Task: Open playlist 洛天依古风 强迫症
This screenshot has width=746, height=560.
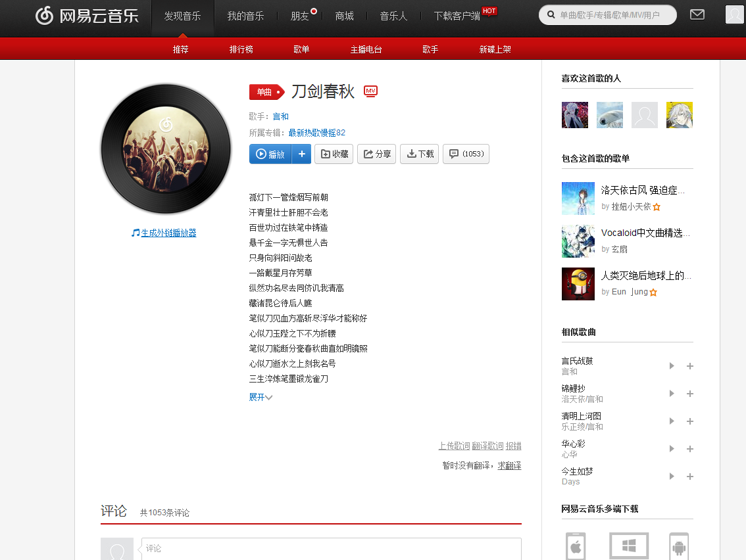Action: coord(643,190)
